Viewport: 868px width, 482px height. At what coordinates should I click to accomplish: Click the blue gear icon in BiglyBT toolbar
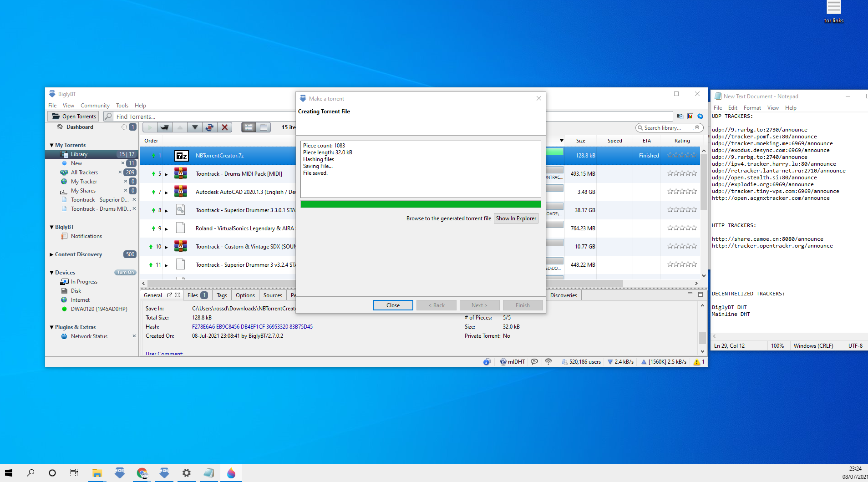click(x=700, y=117)
